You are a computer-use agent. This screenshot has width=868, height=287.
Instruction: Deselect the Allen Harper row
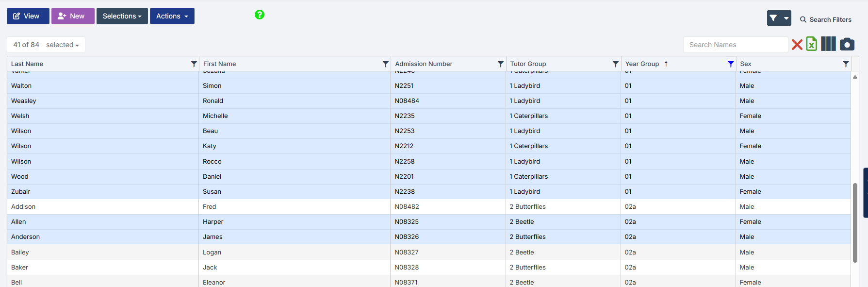coord(97,222)
